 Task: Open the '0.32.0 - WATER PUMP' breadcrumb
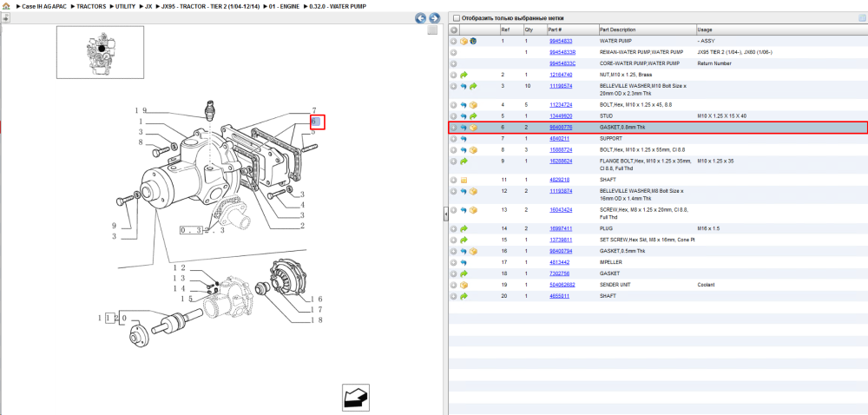[x=337, y=6]
